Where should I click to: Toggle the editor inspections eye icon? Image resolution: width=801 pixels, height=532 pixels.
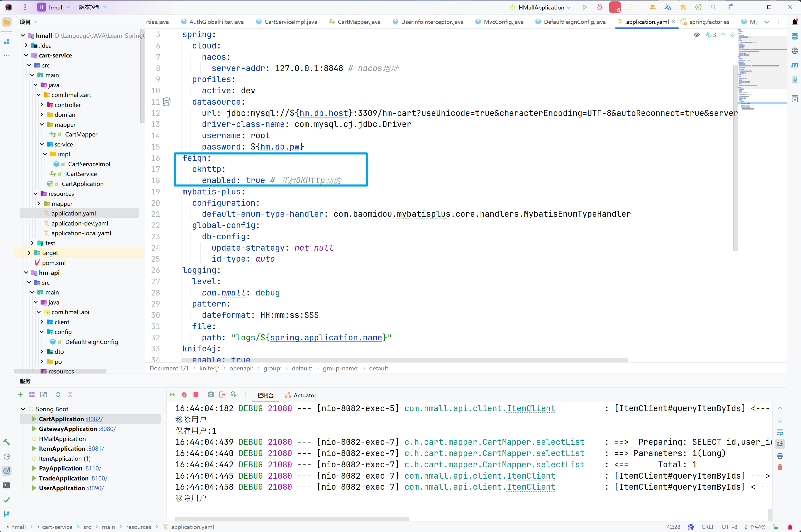point(697,35)
